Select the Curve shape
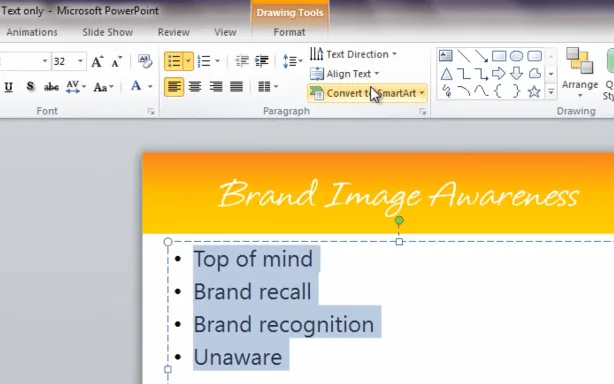This screenshot has width=614, height=384. (481, 91)
